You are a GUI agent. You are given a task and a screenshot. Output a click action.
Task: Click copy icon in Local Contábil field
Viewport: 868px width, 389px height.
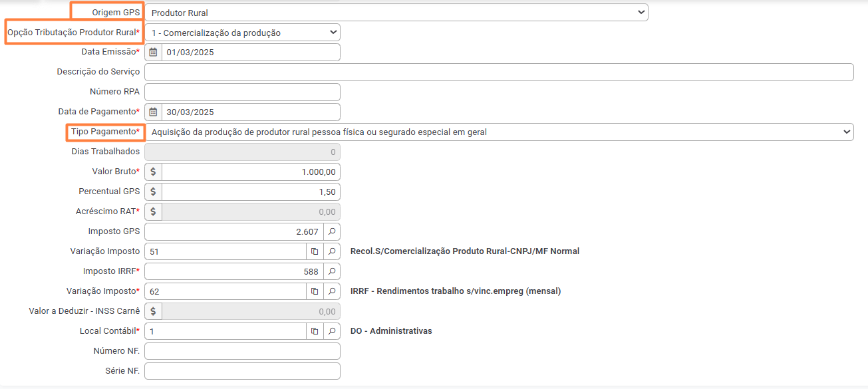tap(315, 331)
